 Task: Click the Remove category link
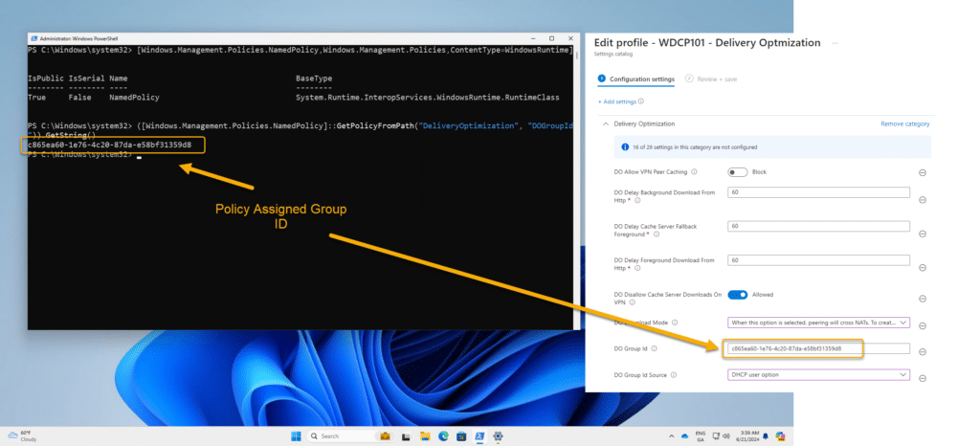pyautogui.click(x=905, y=124)
